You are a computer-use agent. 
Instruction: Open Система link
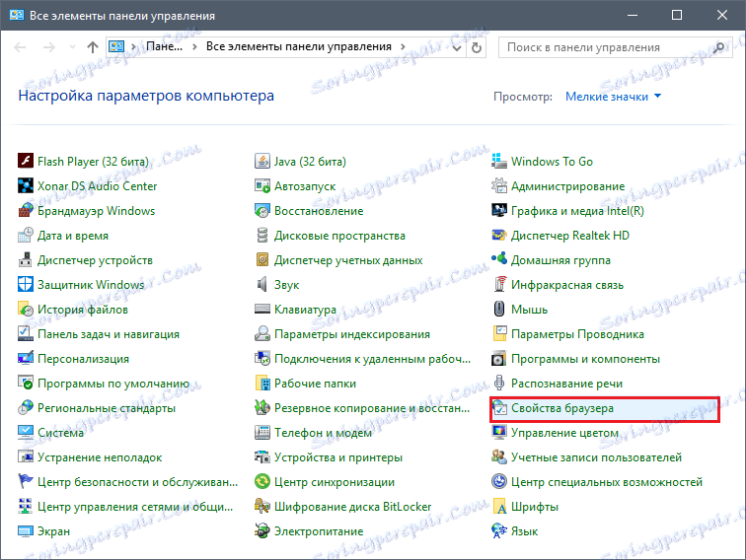pyautogui.click(x=60, y=433)
